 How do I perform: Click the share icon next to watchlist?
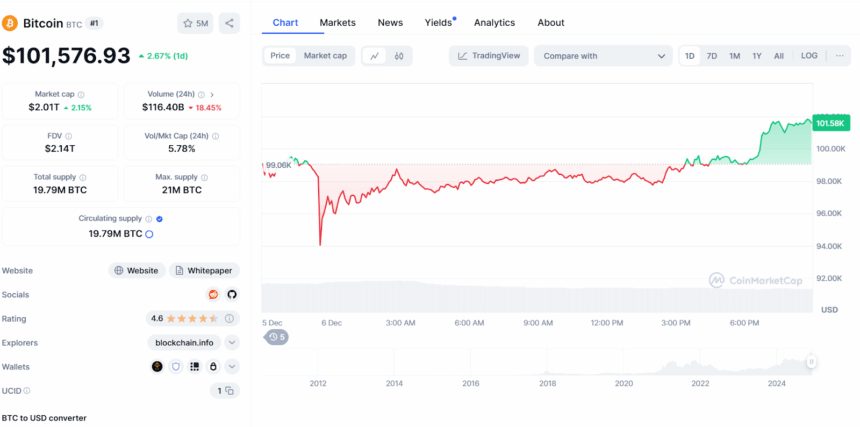coord(229,23)
